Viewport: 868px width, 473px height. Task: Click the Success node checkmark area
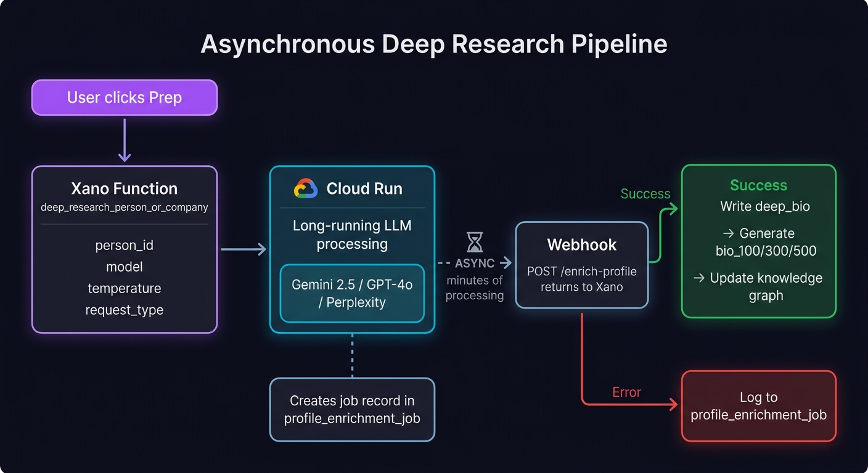[758, 185]
